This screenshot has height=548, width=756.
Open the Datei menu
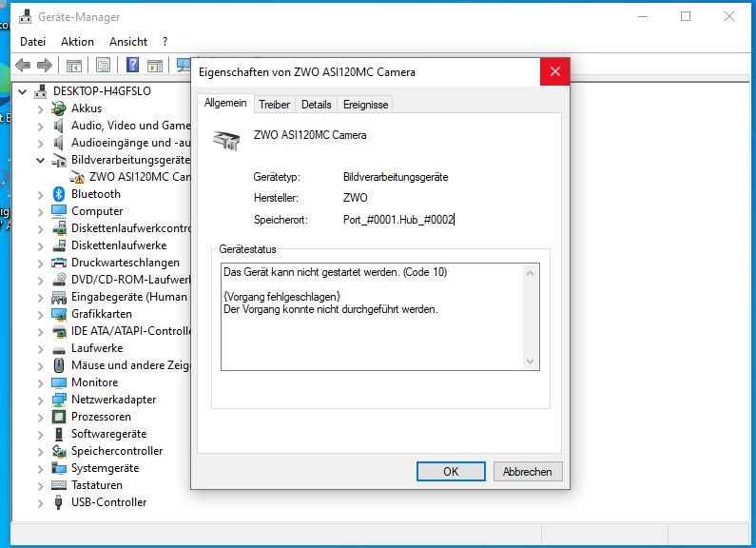tap(32, 42)
